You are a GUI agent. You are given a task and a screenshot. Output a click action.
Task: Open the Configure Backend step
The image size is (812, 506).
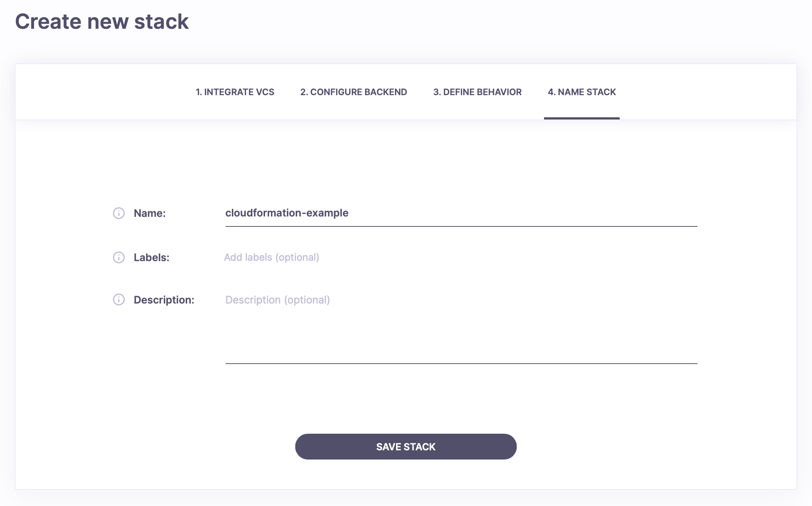353,92
